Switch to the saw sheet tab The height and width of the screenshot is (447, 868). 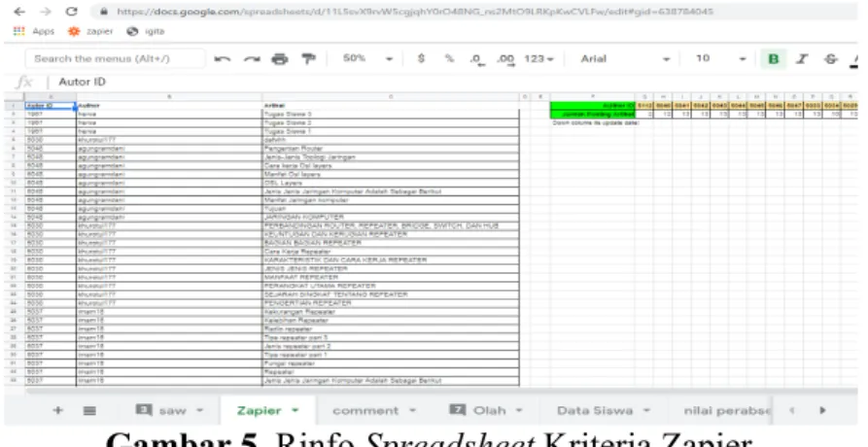coord(172,410)
